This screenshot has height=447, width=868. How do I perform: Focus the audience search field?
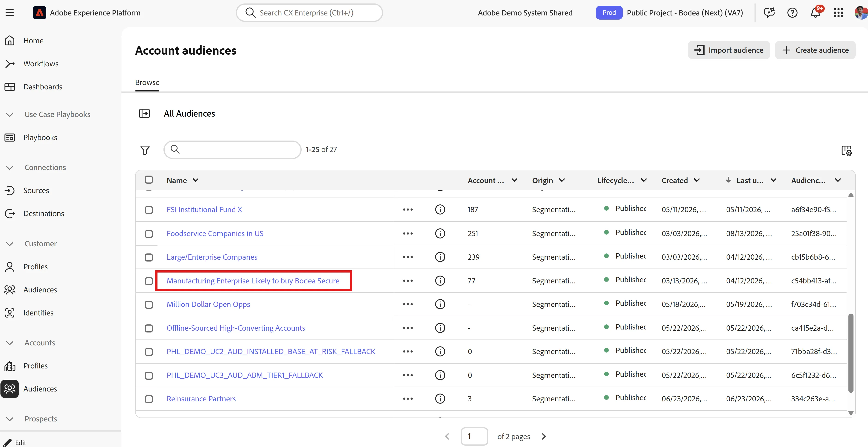pos(233,150)
